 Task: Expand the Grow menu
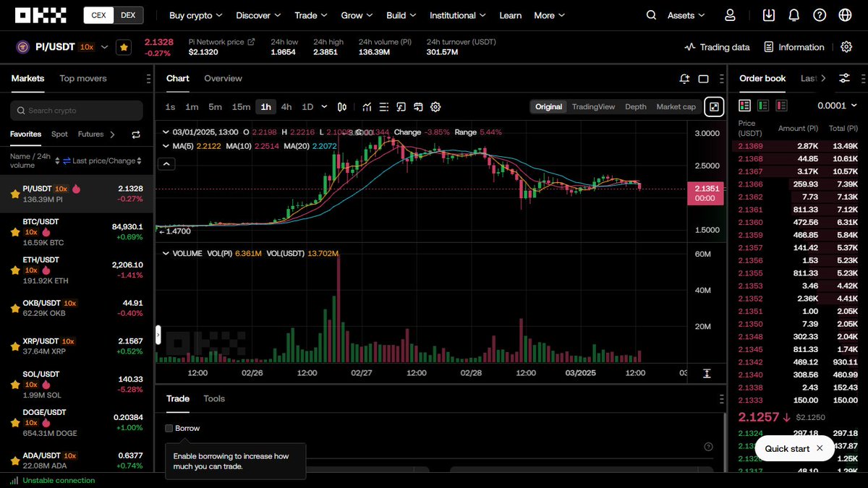(x=357, y=15)
